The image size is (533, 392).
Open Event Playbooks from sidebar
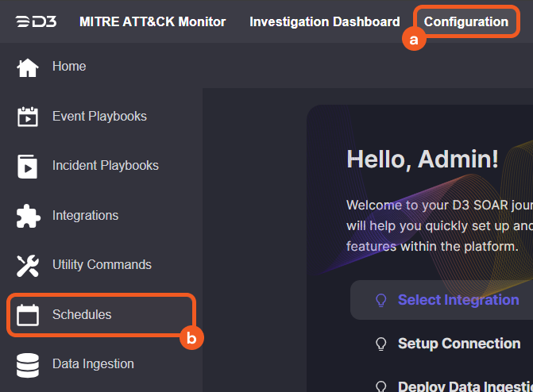click(x=99, y=117)
